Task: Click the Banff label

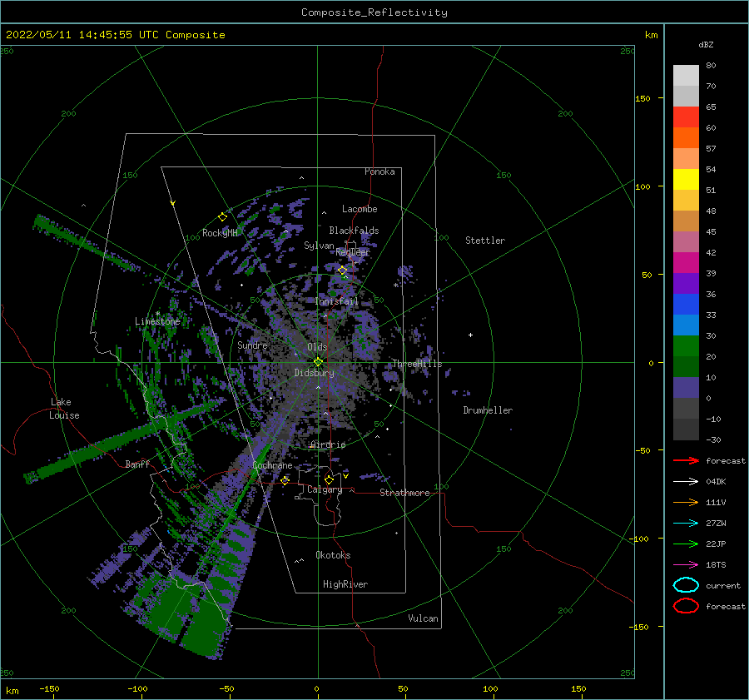Action: (x=137, y=464)
